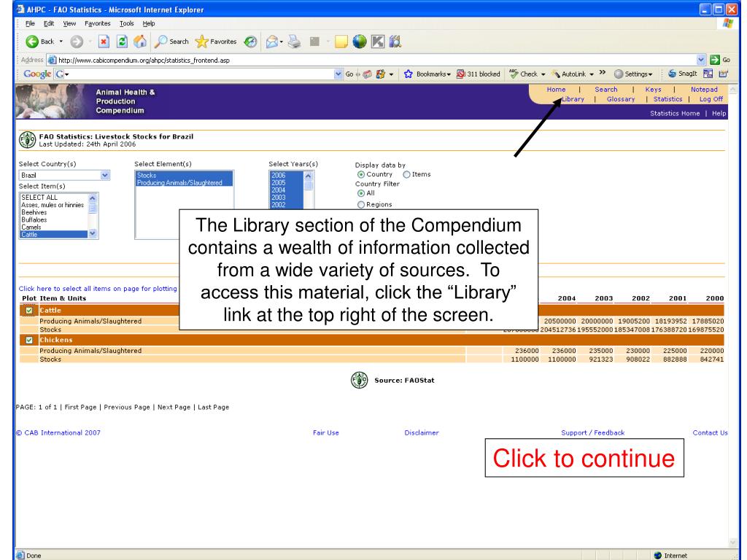Screen dimensions: 747x560
Task: Click the History icon
Action: coord(250,42)
